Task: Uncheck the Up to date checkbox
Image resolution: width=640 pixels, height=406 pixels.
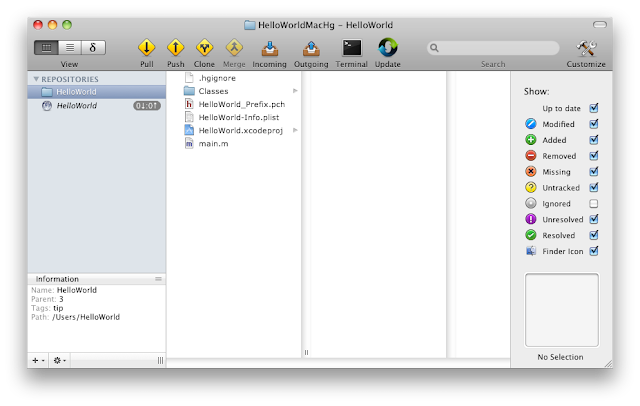Action: pos(594,108)
